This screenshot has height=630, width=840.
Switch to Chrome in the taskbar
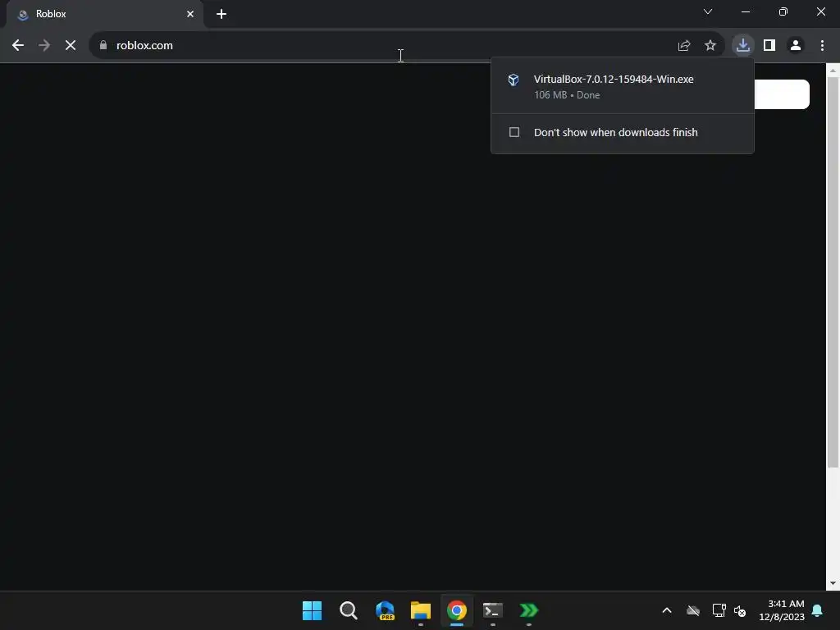pos(457,610)
